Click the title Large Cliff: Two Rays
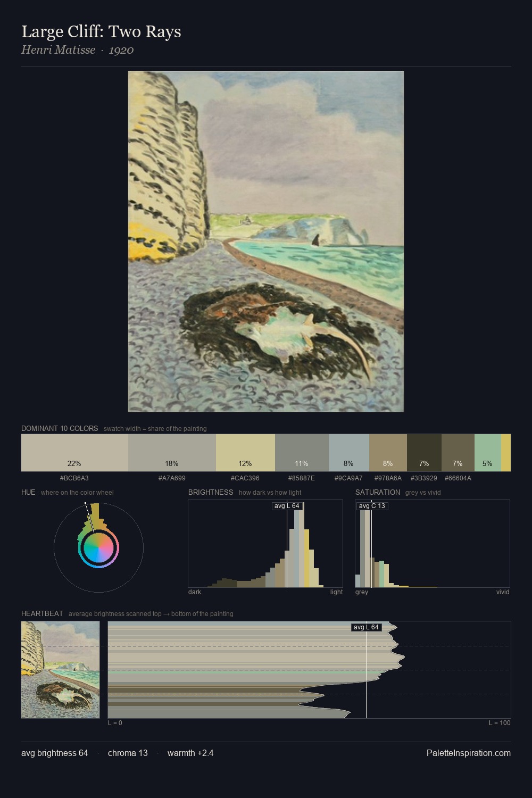The height and width of the screenshot is (798, 532). click(101, 32)
